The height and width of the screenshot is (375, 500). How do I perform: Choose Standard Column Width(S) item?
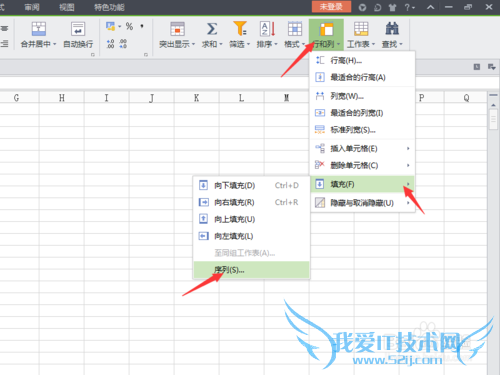(362, 130)
